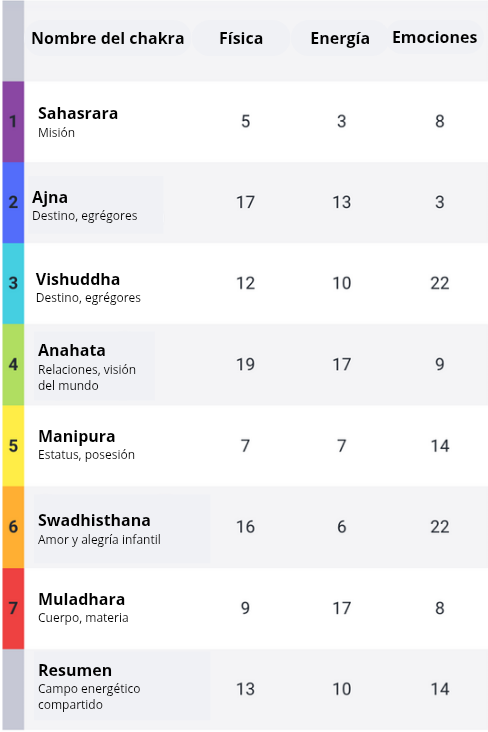488x732 pixels.
Task: Click the Muladhara chakra name
Action: coord(82,599)
